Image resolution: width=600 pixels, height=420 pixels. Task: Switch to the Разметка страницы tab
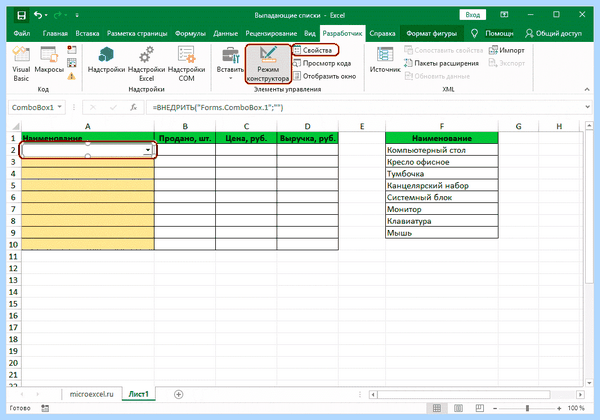point(137,33)
